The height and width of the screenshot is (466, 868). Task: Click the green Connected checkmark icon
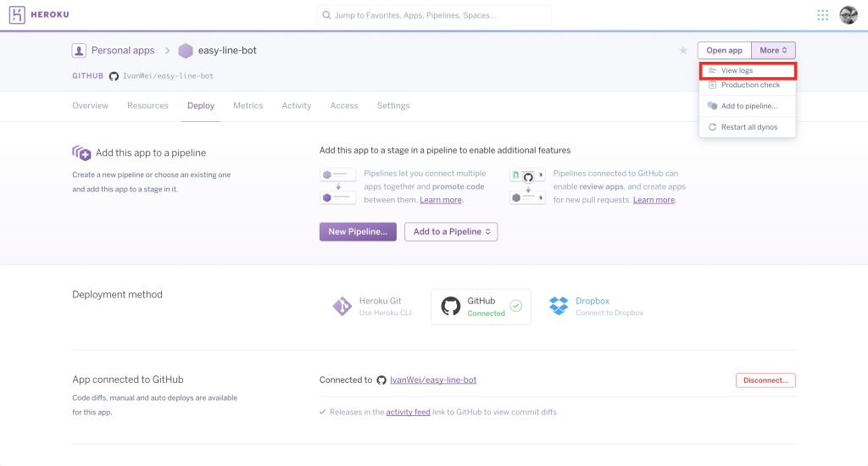point(516,306)
